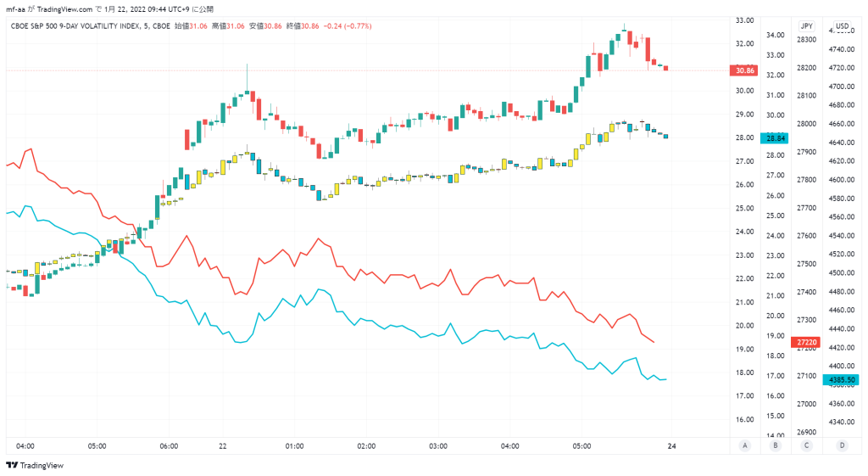Click the CBOE S&P 500 9-DAY VOLATILITY INDEX title
This screenshot has width=868, height=476.
pyautogui.click(x=75, y=26)
